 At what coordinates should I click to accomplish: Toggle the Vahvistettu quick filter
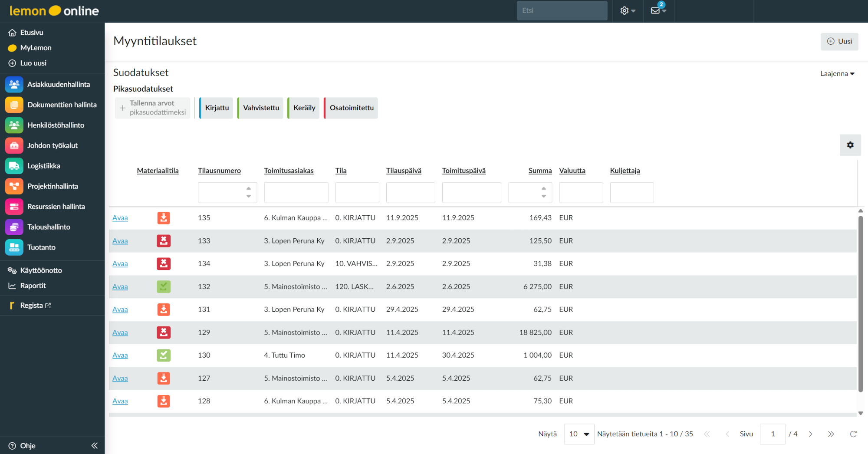(261, 108)
